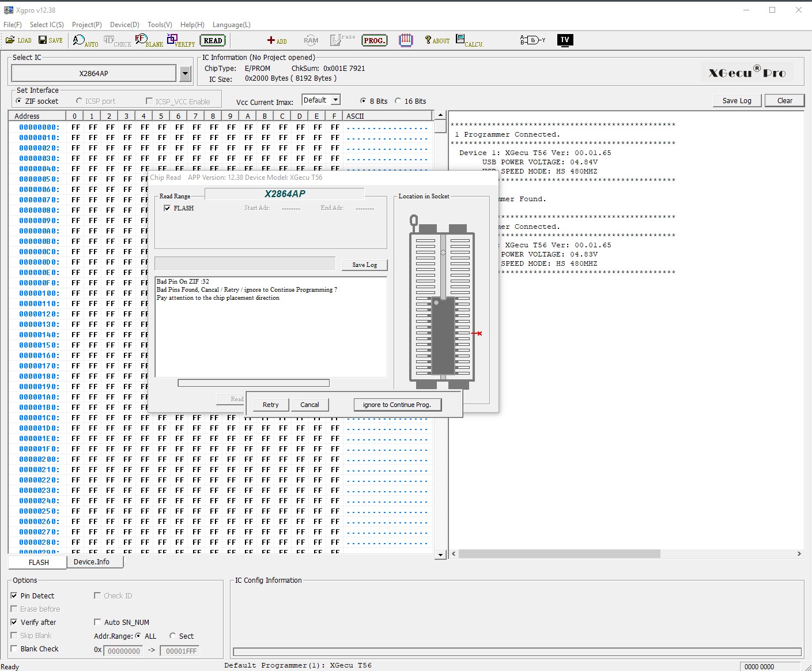The width and height of the screenshot is (812, 671).
Task: Click the SAVE toolbar icon
Action: click(x=50, y=40)
